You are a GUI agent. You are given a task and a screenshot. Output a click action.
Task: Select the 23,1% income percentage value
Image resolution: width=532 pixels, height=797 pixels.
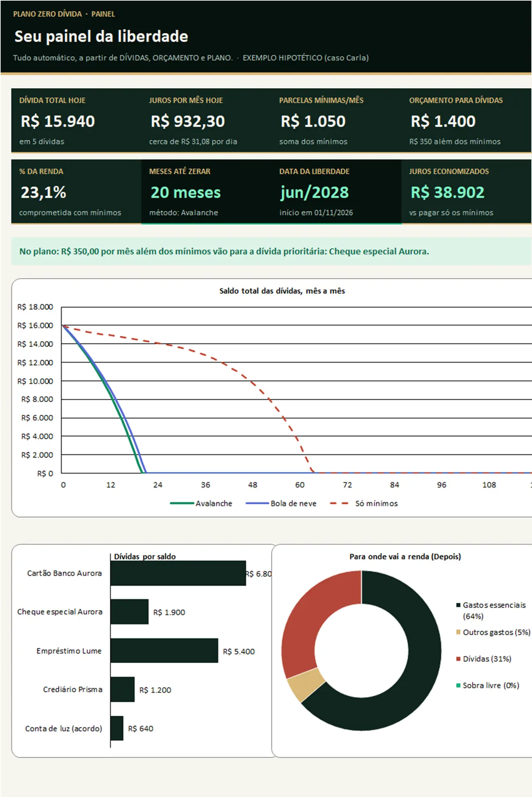(44, 193)
